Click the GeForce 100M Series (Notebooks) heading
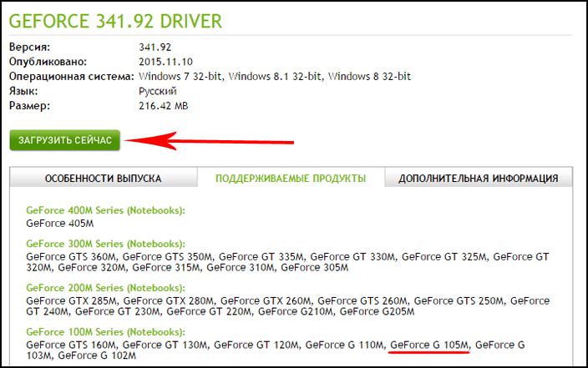This screenshot has height=368, width=588. (x=106, y=332)
